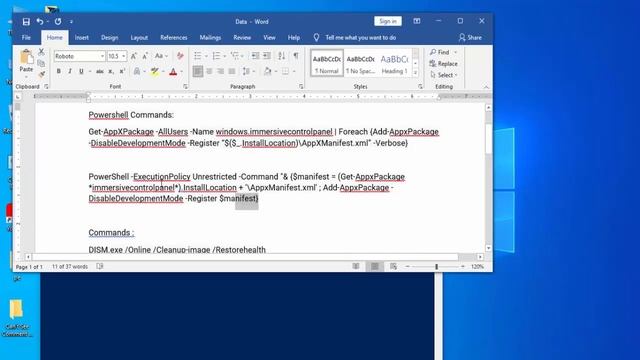
Task: Apply the No Spacing style
Action: point(361,63)
